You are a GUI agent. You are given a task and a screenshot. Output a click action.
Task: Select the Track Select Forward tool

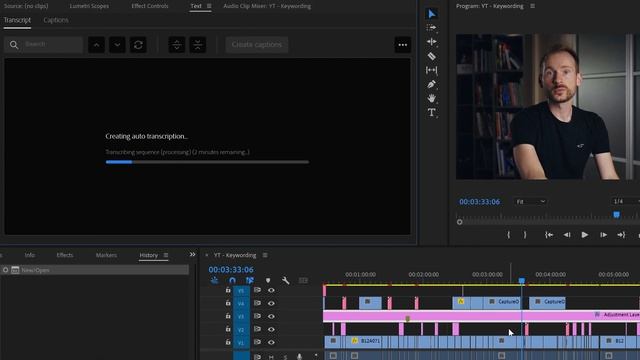pos(431,28)
